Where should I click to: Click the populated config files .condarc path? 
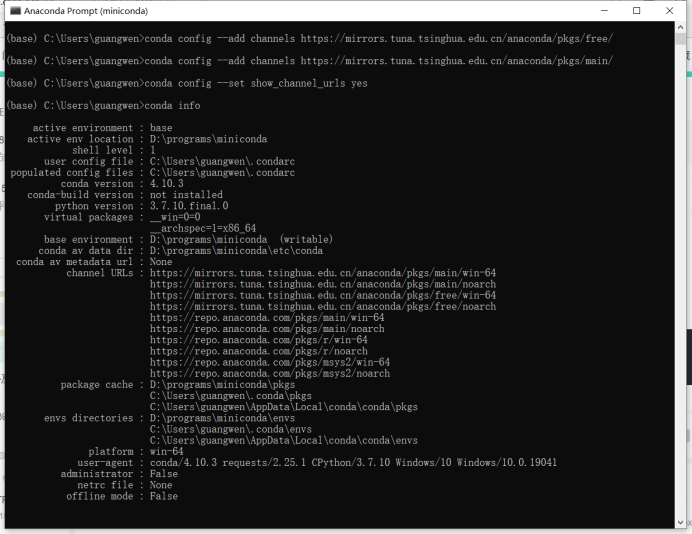coord(222,173)
